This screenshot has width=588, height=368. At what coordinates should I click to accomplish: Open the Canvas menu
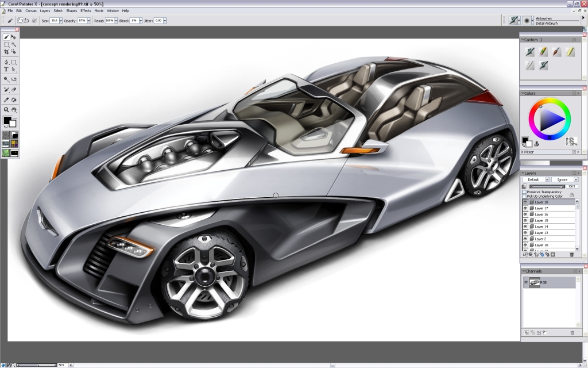click(32, 10)
